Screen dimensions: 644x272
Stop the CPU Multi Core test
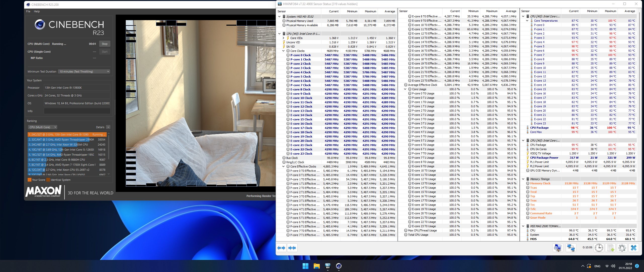104,44
